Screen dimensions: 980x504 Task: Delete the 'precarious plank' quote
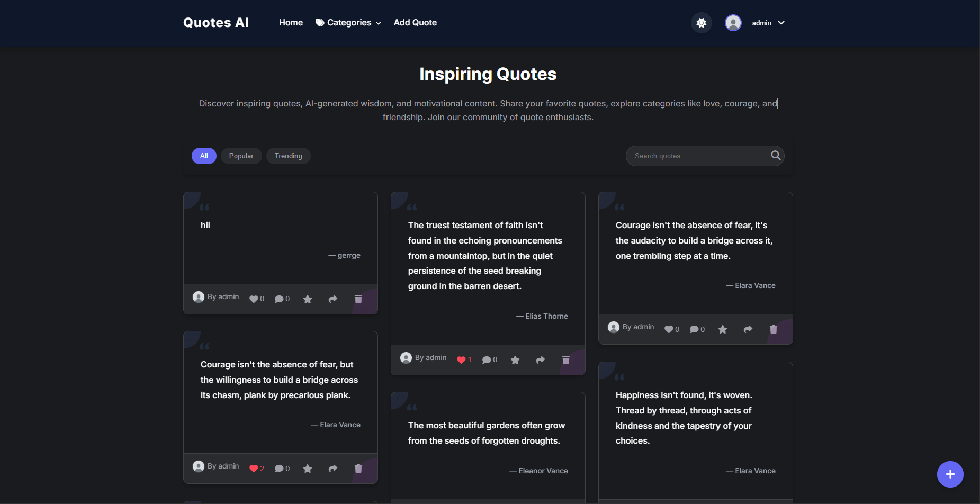tap(358, 469)
